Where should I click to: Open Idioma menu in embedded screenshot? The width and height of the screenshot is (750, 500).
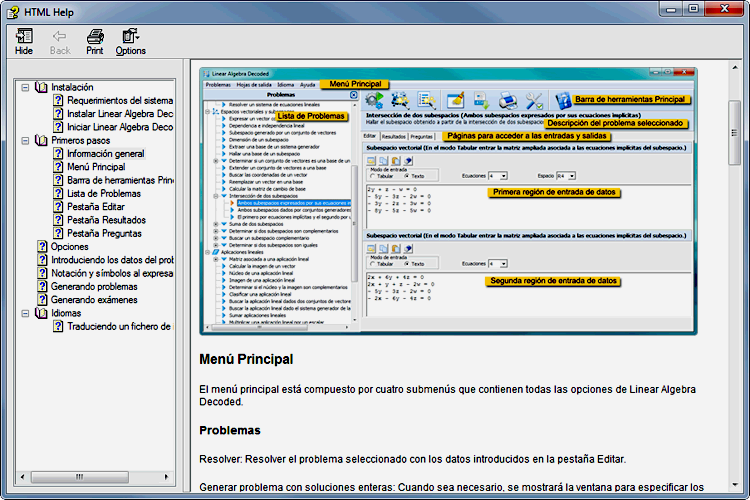[x=286, y=85]
